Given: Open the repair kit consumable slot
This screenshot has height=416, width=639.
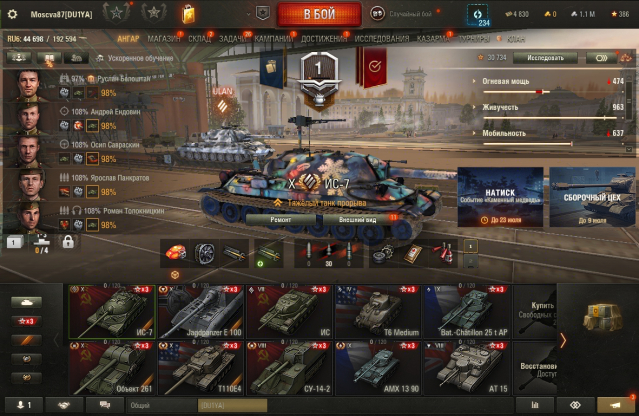Looking at the screenshot, I should coord(383,253).
